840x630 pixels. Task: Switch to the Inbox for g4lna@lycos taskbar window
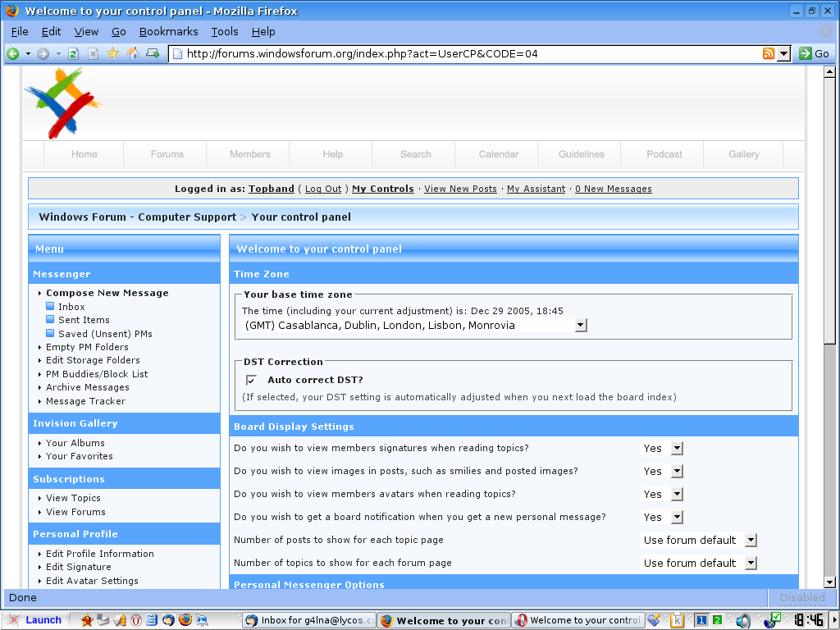click(309, 620)
